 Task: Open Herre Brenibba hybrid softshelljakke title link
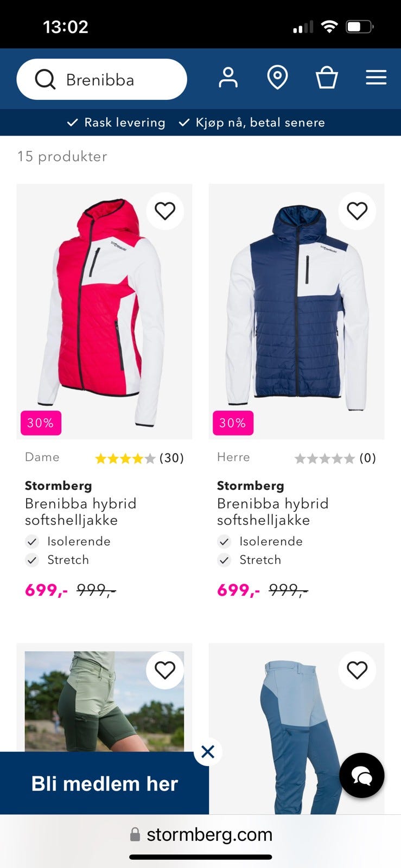[272, 512]
